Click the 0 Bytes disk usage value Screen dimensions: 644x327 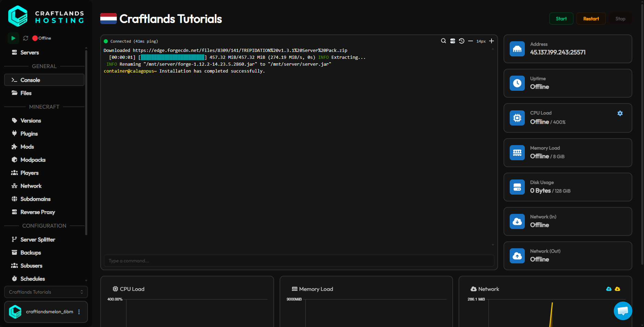click(x=540, y=190)
